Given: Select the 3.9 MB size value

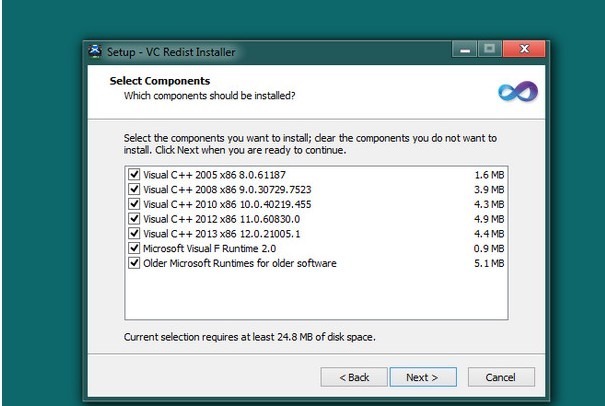Looking at the screenshot, I should point(489,189).
